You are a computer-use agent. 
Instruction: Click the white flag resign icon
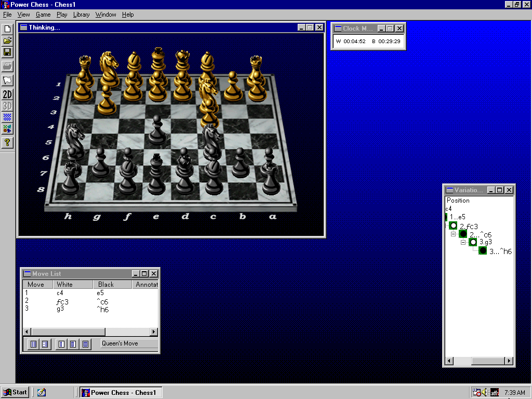pyautogui.click(x=7, y=81)
